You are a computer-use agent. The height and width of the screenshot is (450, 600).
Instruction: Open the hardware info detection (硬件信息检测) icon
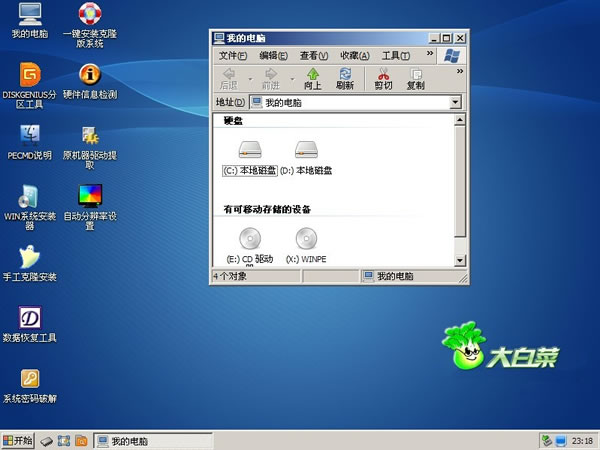coord(90,75)
